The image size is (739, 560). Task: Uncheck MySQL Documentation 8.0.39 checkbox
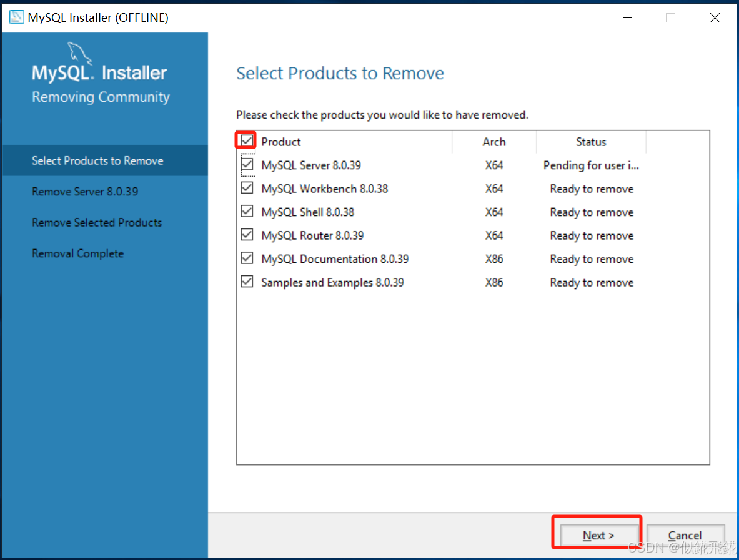(247, 258)
